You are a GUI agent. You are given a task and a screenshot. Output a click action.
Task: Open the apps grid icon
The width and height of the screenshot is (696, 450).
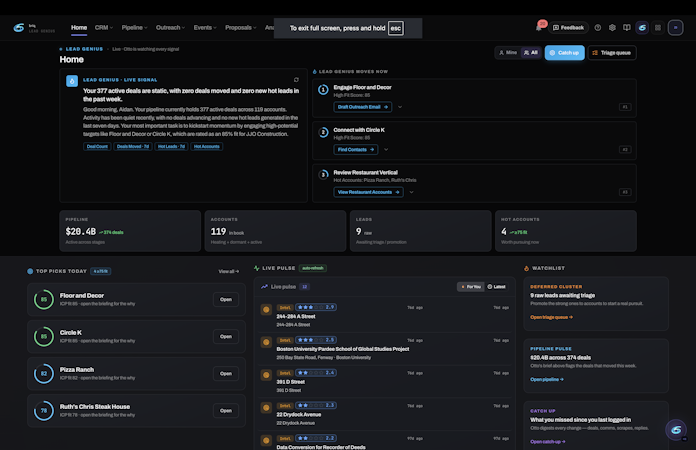coord(658,28)
